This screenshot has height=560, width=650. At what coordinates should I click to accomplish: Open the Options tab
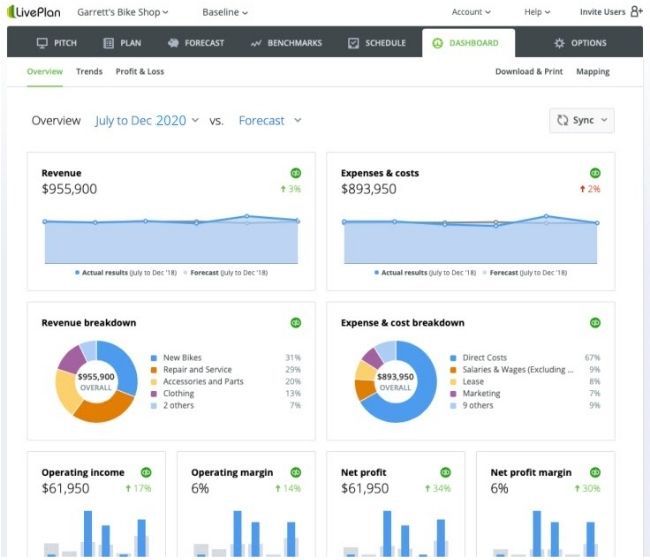(x=580, y=43)
